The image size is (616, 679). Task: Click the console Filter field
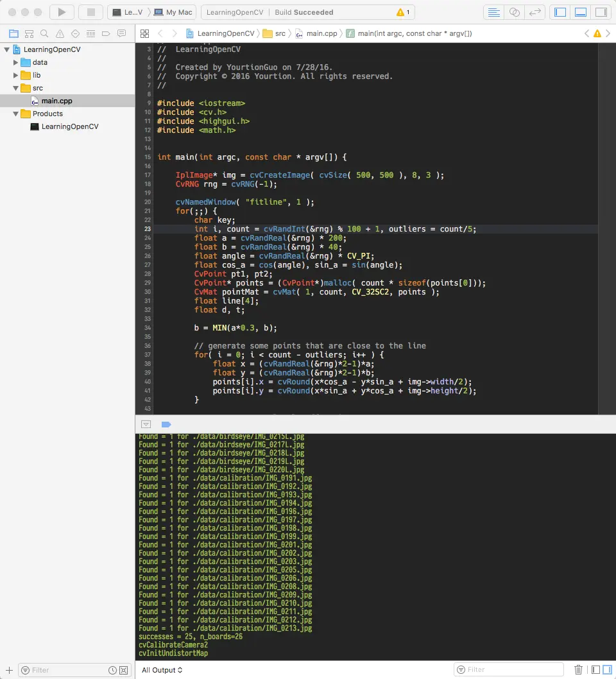509,669
